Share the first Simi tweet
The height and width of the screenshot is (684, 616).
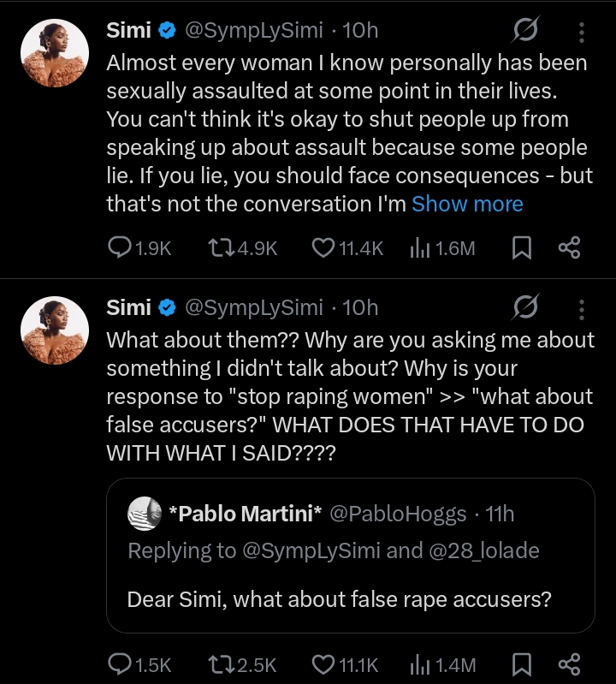(569, 248)
